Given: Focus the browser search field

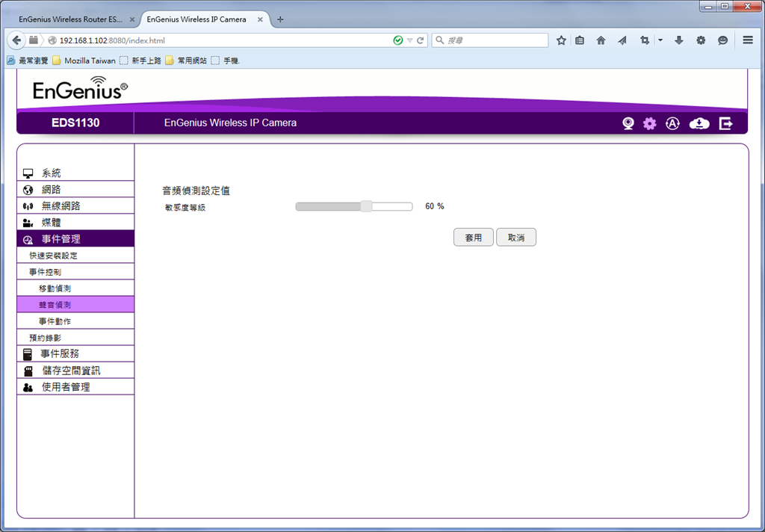Looking at the screenshot, I should tap(490, 40).
